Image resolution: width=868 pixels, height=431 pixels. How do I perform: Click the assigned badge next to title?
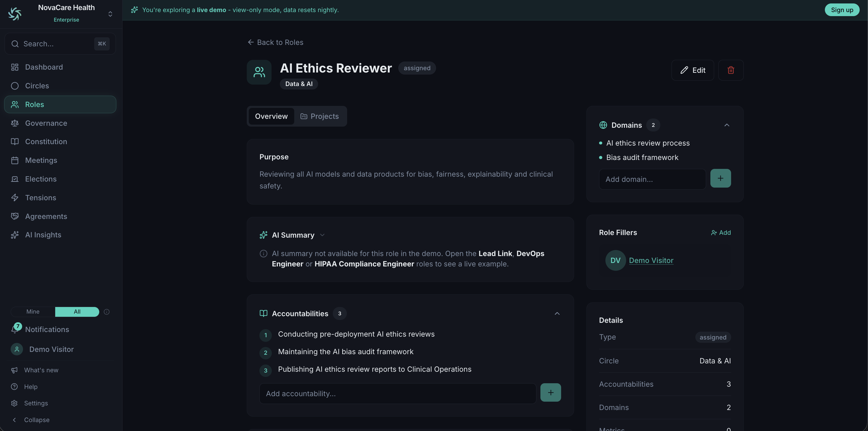click(417, 68)
